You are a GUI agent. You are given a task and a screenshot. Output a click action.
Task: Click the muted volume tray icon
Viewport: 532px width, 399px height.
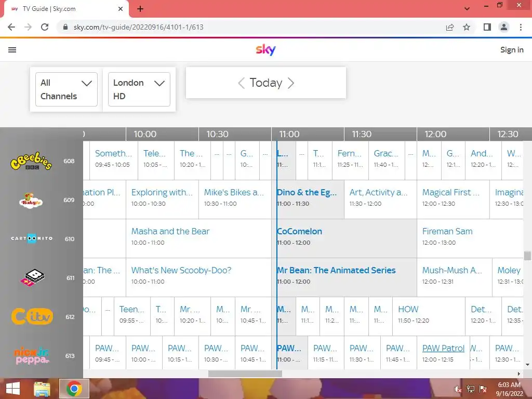[x=458, y=389]
